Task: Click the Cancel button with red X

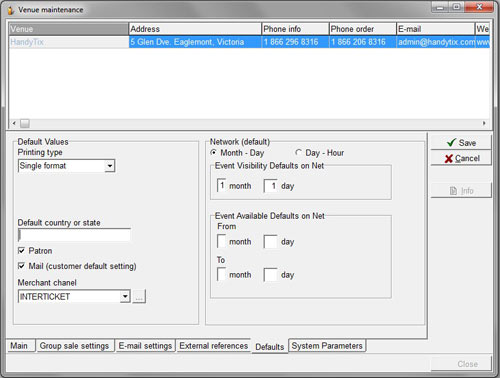Action: click(x=461, y=158)
